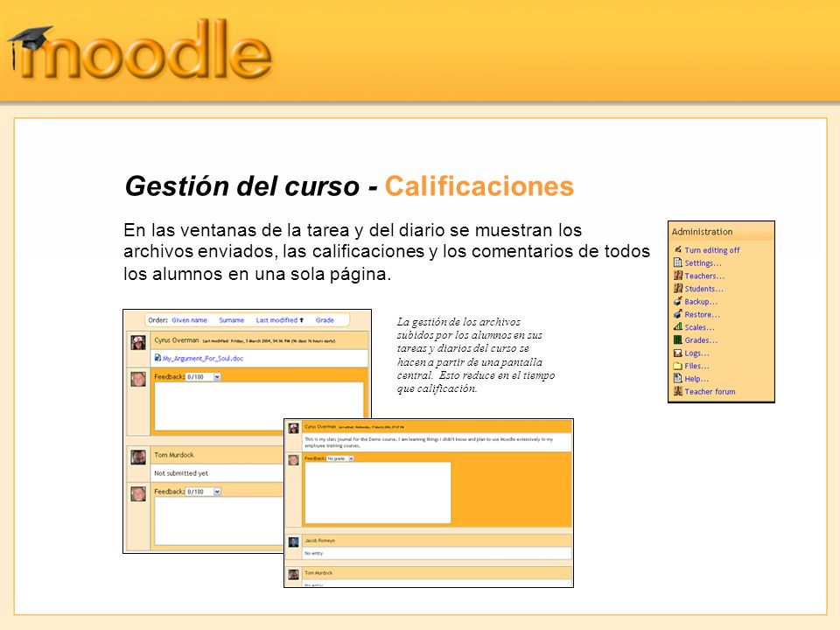
Task: Open the Settings... text link
Action: click(x=703, y=263)
